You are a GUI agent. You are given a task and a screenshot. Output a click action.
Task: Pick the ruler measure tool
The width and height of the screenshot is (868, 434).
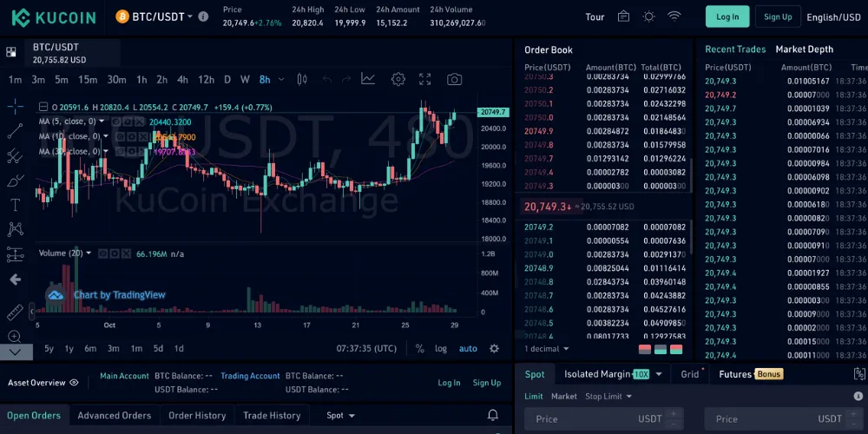[x=15, y=312]
